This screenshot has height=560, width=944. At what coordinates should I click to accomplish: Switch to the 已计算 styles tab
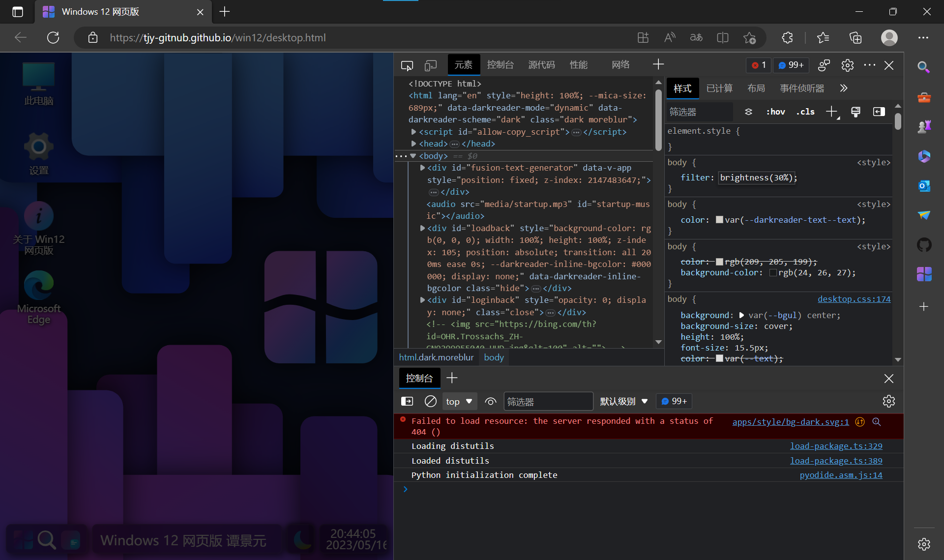pyautogui.click(x=719, y=88)
